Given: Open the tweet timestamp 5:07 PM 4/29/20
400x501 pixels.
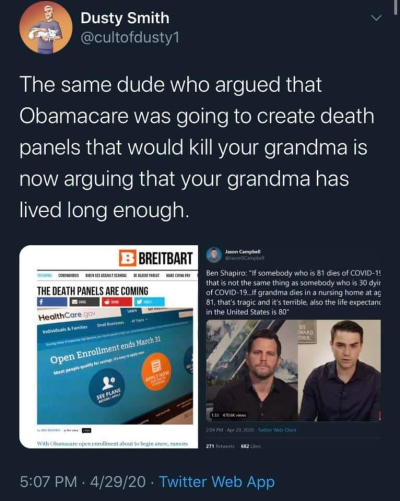Looking at the screenshot, I should pos(82,482).
